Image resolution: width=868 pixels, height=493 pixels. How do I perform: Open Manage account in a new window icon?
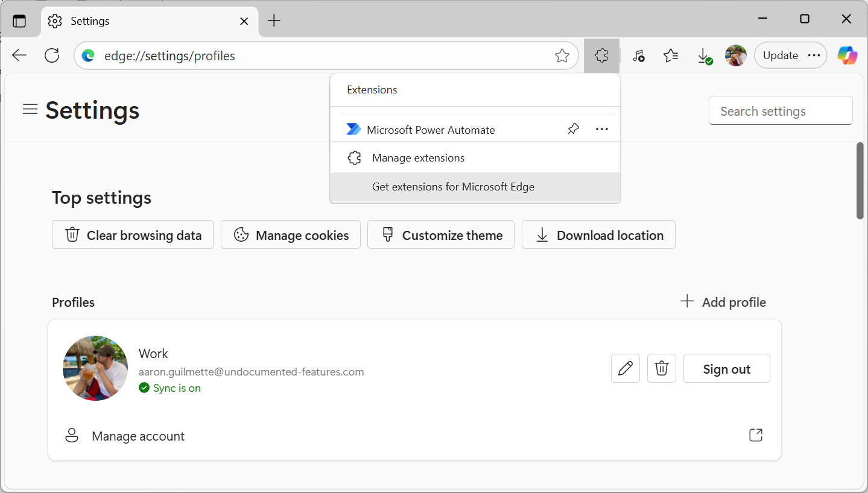(755, 435)
